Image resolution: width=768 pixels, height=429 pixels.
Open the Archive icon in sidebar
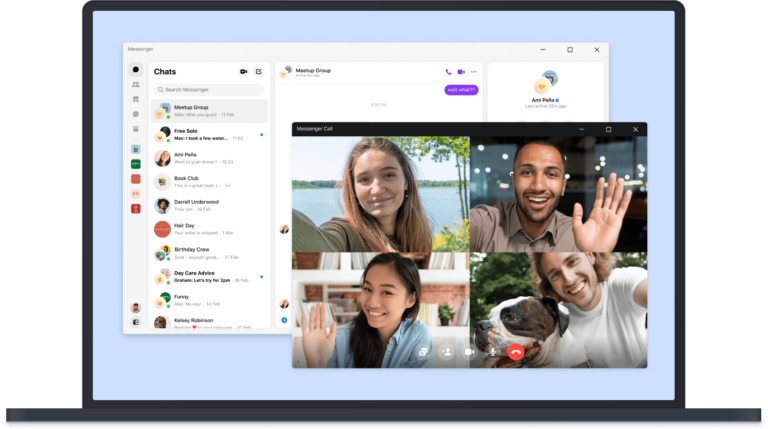136,129
